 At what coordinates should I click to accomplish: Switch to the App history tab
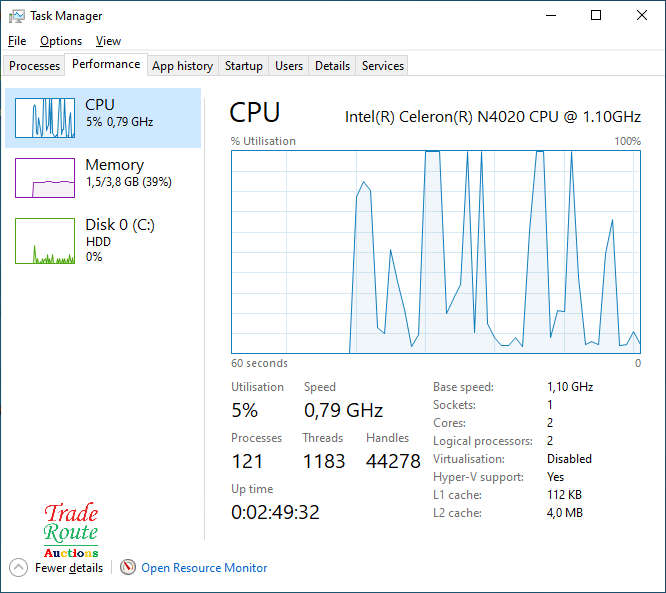[182, 66]
